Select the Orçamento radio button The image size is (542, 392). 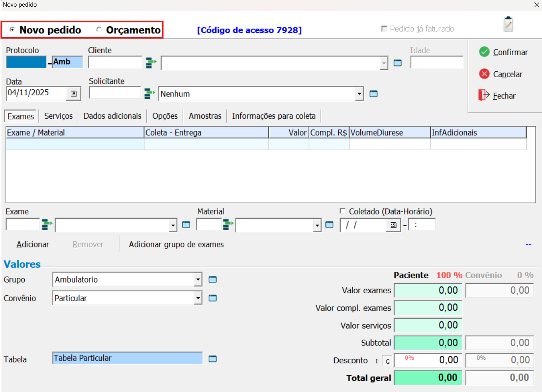coord(99,30)
